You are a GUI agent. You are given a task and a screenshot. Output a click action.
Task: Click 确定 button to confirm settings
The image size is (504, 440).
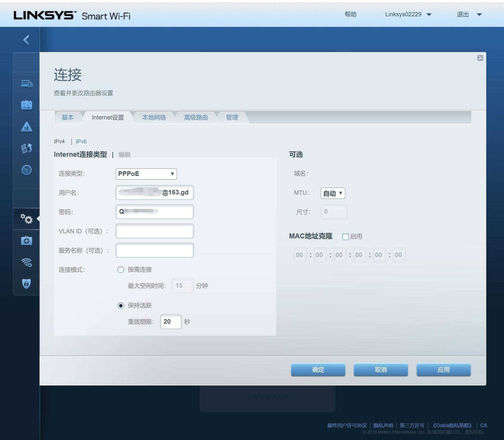click(319, 369)
